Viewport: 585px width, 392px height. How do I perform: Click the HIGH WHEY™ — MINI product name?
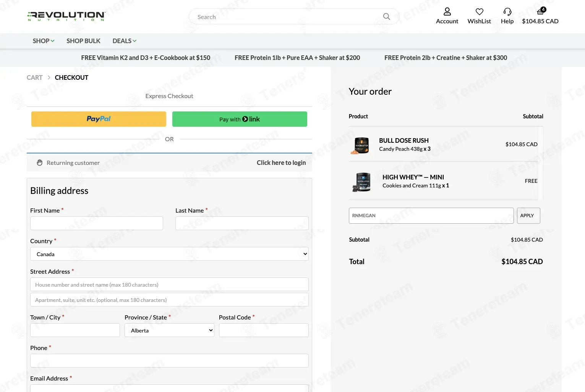click(413, 177)
